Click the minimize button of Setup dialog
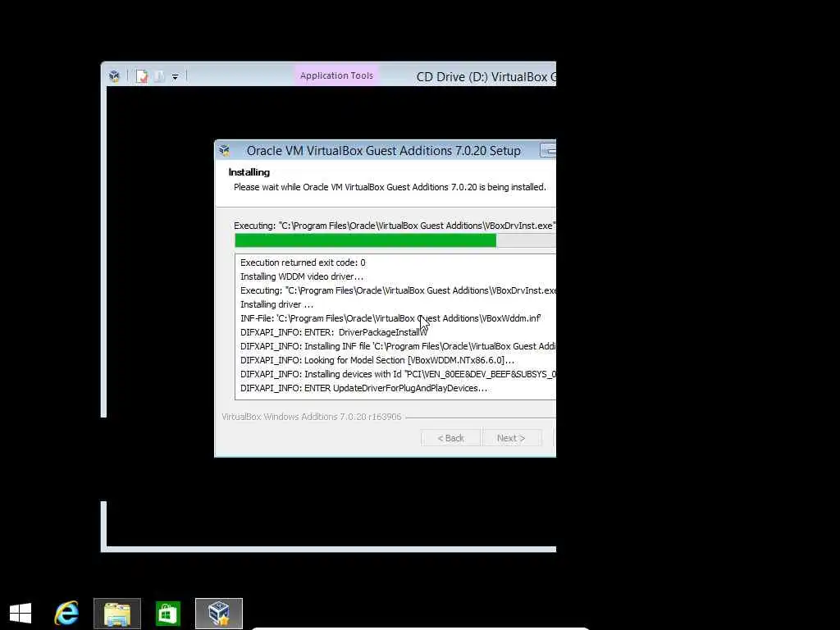Viewport: 840px width, 630px height. 547,151
